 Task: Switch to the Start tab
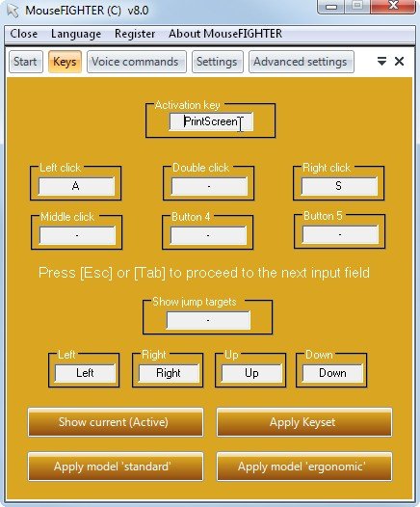tap(25, 62)
